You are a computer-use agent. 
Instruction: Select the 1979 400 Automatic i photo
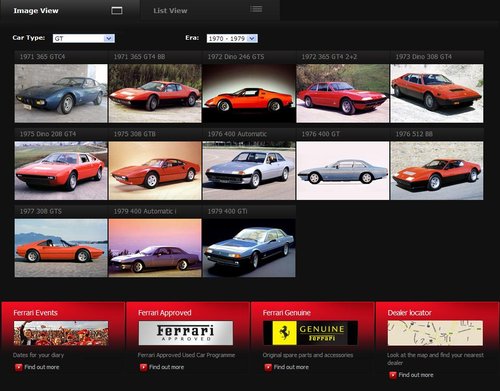point(155,248)
